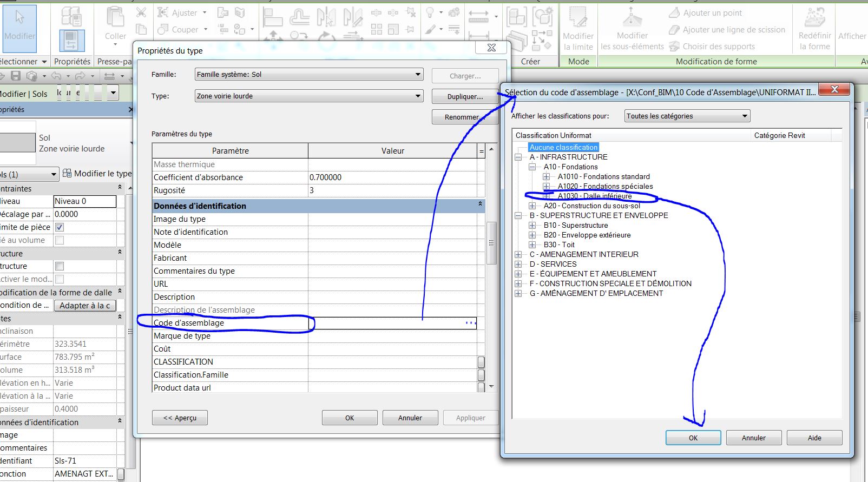This screenshot has height=482, width=868.
Task: Click the Dupliquer button
Action: (465, 97)
